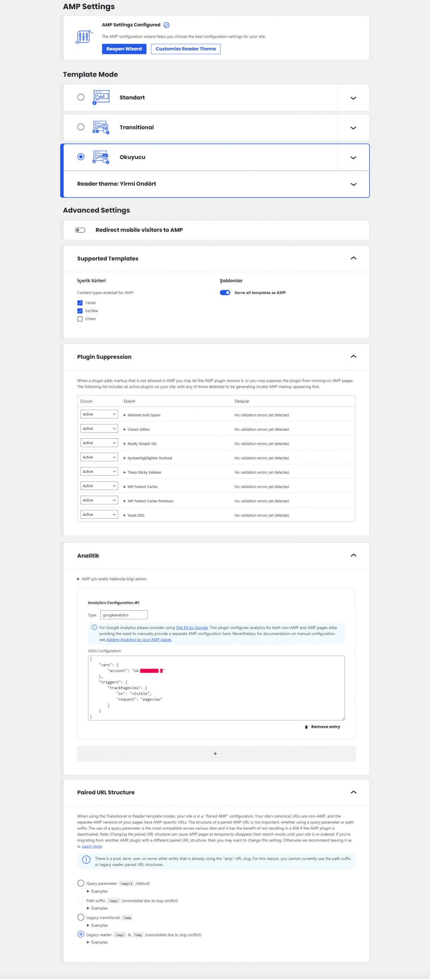The image size is (430, 980).
Task: Click the Transitional template mode icon
Action: point(101,127)
